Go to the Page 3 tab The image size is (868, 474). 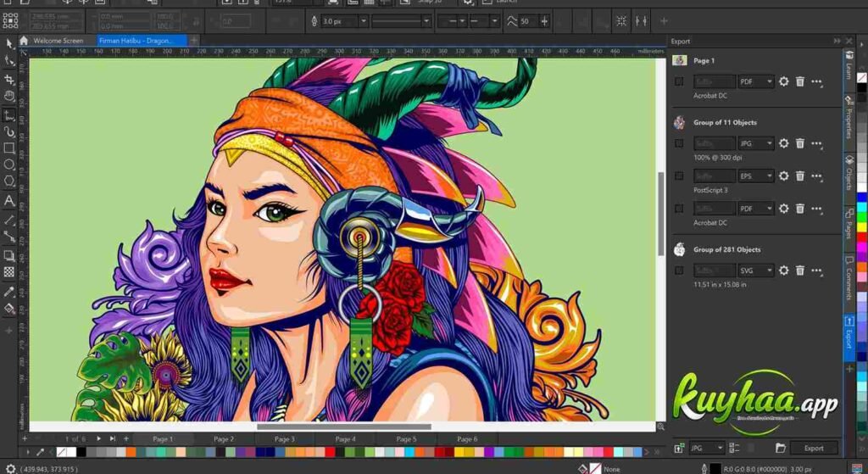[285, 438]
